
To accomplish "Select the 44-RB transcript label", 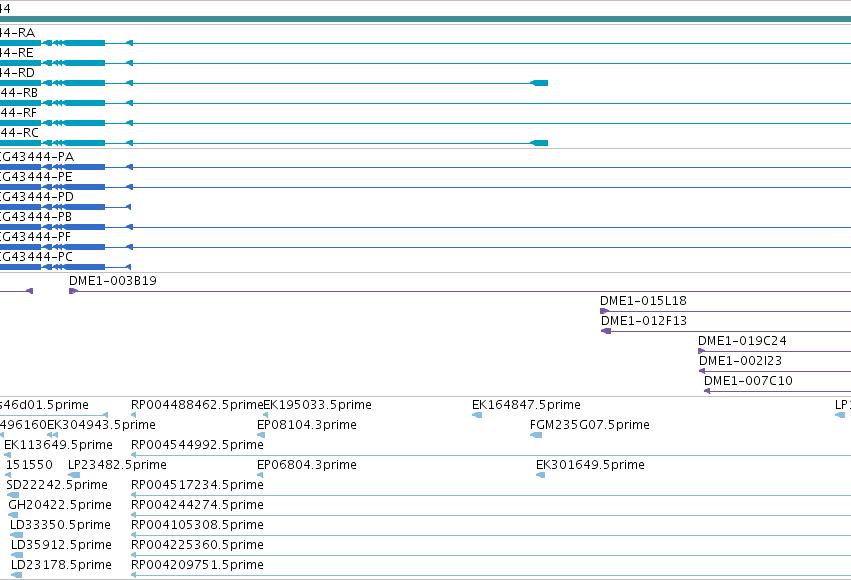I will [19, 93].
